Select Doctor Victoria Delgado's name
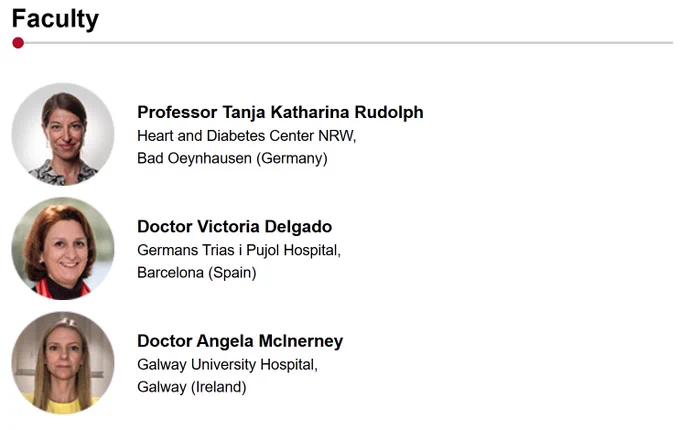Screen dimensions: 680x430 [235, 227]
